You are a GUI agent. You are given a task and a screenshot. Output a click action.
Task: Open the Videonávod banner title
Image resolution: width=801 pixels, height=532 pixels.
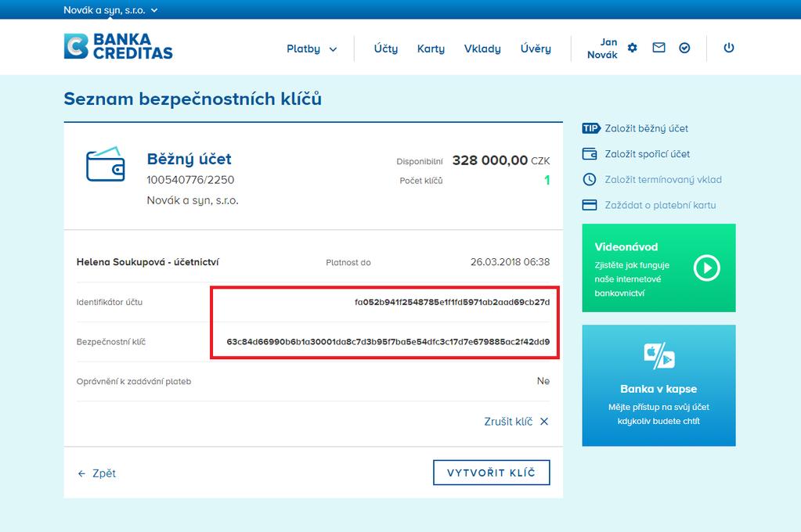[x=626, y=246]
